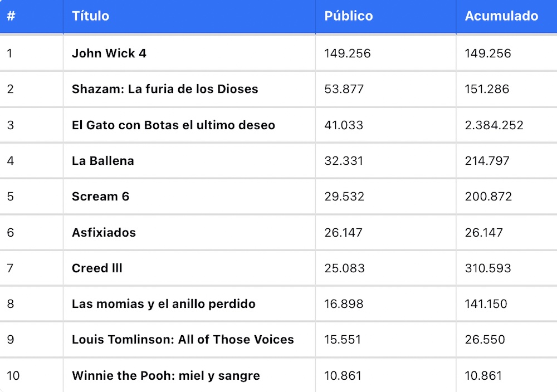Click the público value 32.331
The width and height of the screenshot is (557, 392).
(344, 161)
